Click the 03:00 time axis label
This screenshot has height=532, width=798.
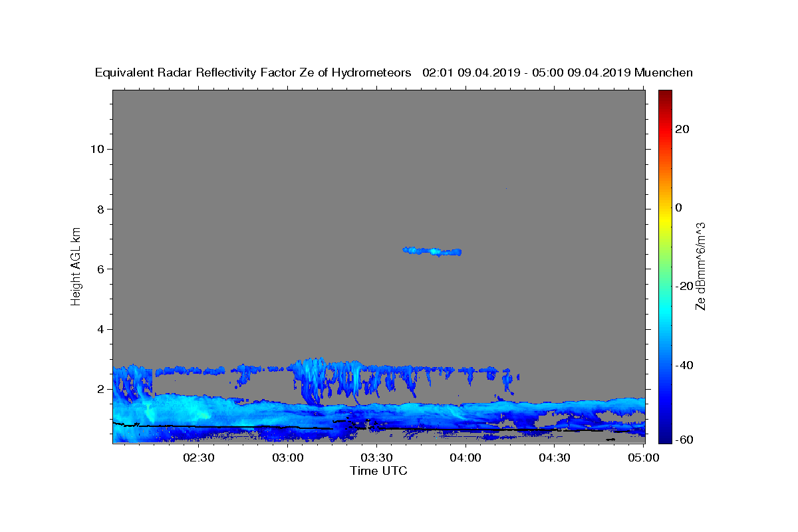pyautogui.click(x=287, y=458)
